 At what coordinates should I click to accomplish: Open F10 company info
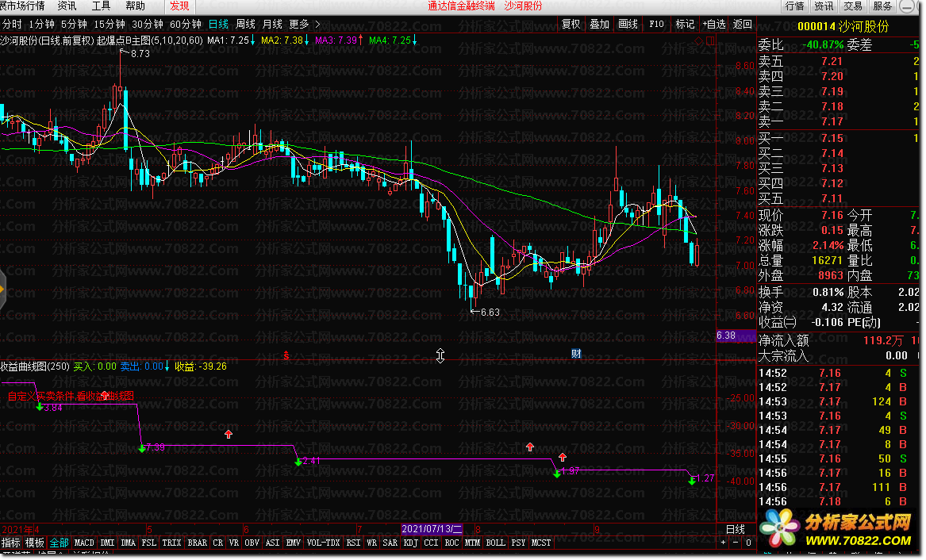coord(656,25)
